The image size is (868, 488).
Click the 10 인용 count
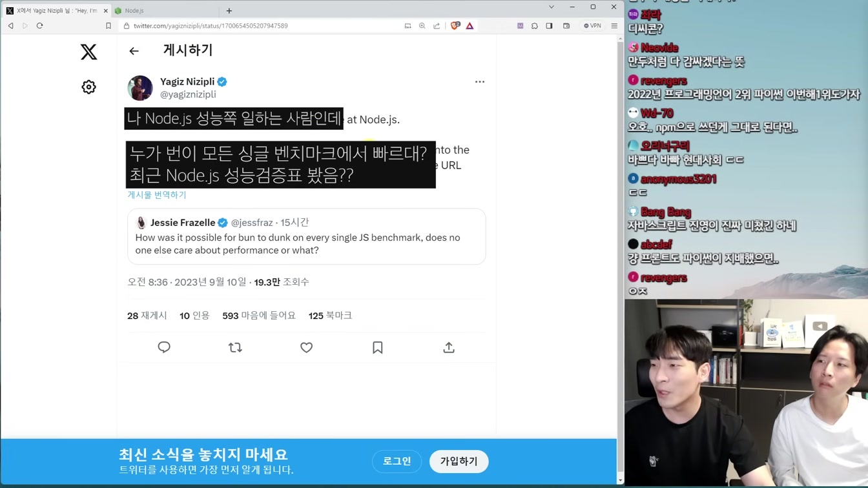(194, 316)
